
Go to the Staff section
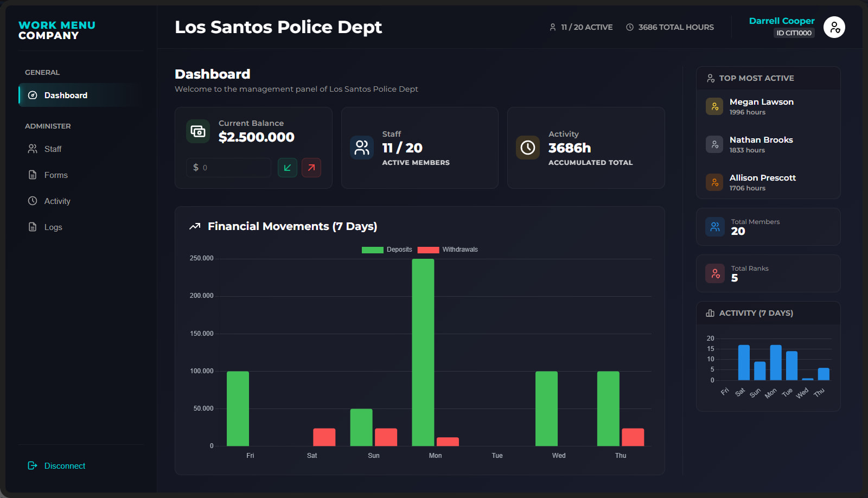coord(81,149)
